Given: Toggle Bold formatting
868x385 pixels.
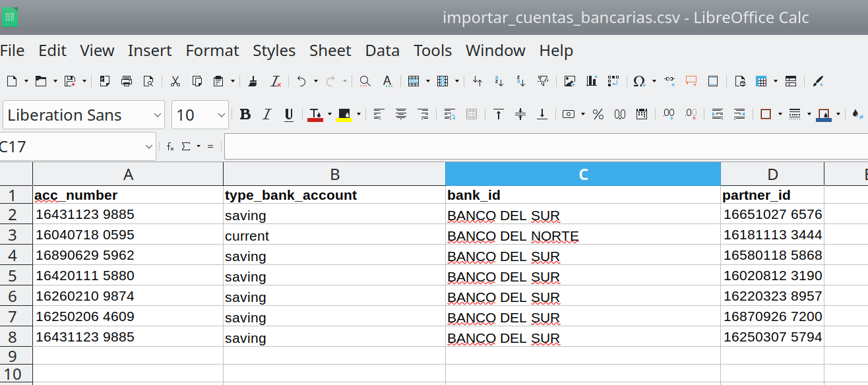Looking at the screenshot, I should [245, 115].
